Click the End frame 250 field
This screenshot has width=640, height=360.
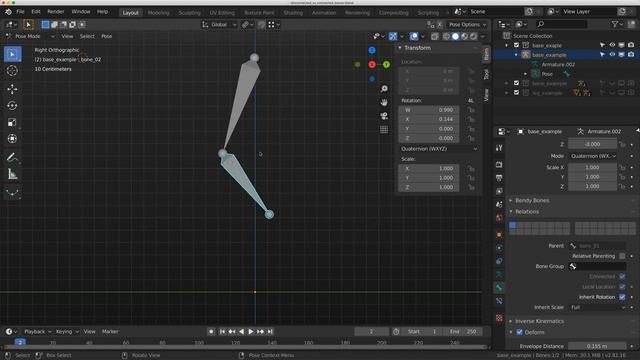click(463, 331)
